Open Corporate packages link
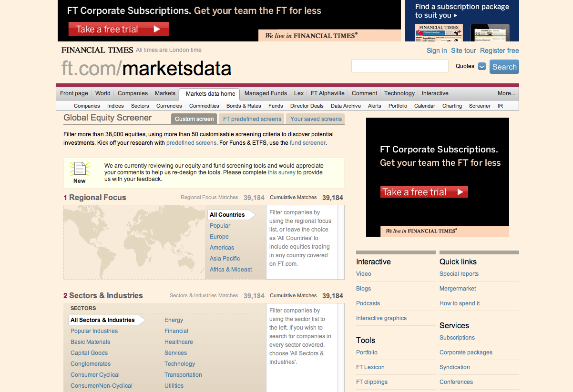Image resolution: width=573 pixels, height=392 pixels. click(x=466, y=352)
